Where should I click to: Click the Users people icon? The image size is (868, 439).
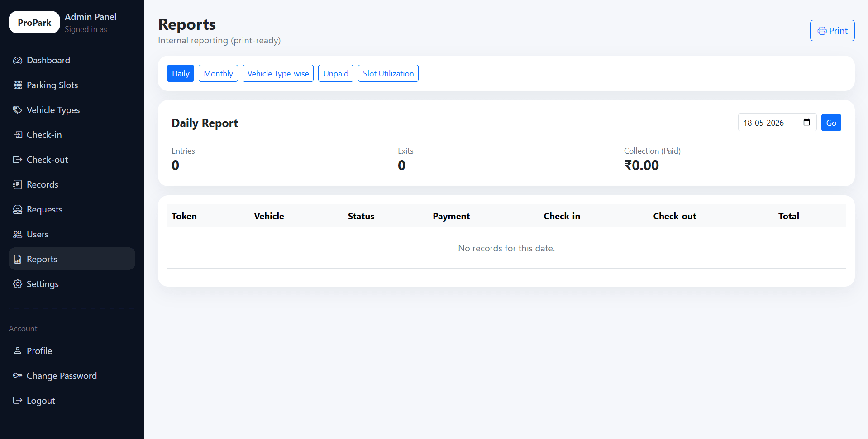point(18,234)
